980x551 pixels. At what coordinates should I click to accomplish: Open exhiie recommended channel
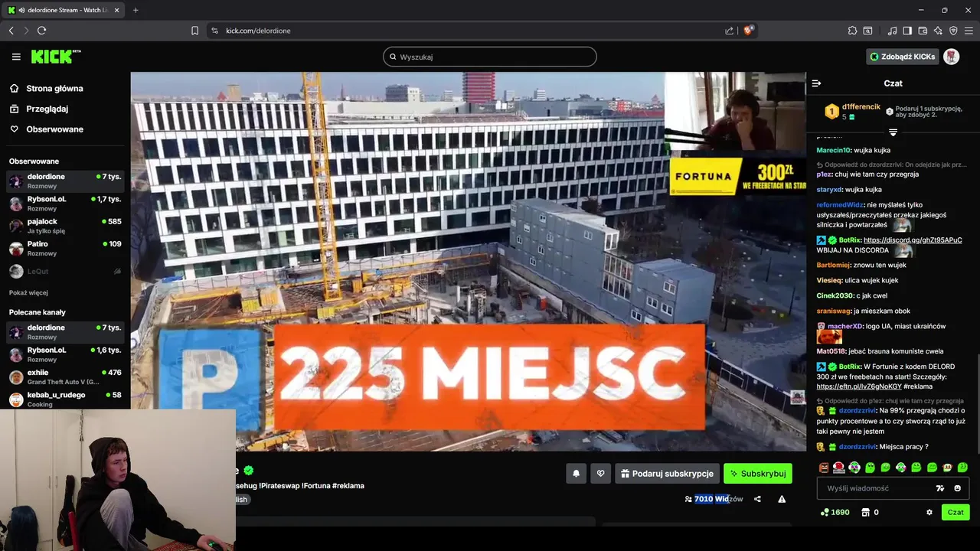[65, 377]
